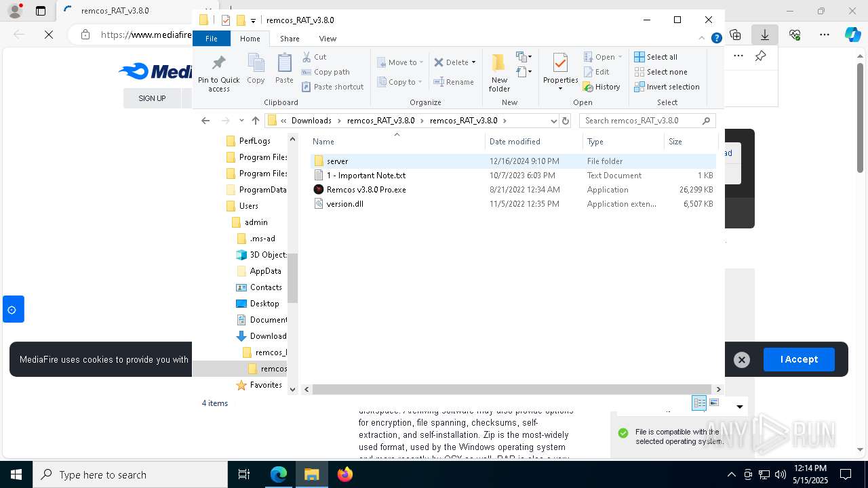The image size is (868, 488).
Task: Select 1 - Important Note.txt file
Action: coord(513,176)
